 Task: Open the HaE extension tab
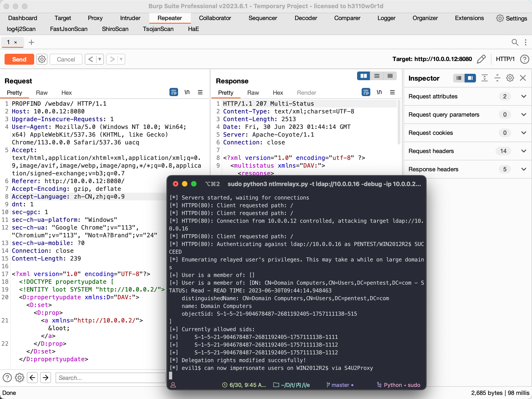[193, 29]
